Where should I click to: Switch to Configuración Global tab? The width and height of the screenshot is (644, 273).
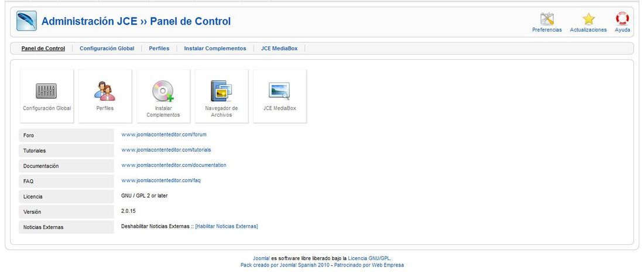(x=107, y=48)
